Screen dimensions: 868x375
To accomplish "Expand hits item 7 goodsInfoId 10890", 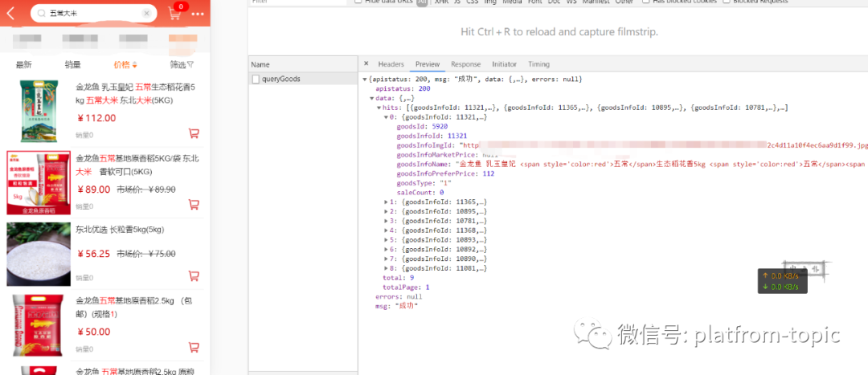I will click(386, 259).
